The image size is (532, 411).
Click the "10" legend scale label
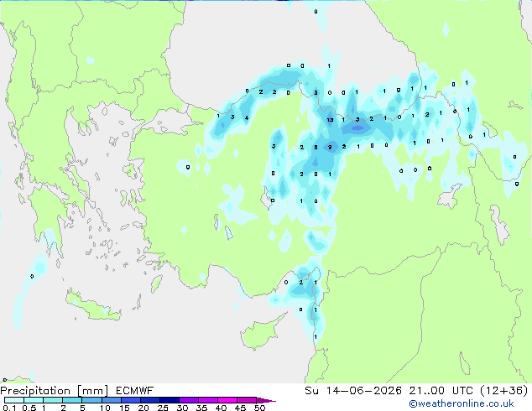pyautogui.click(x=105, y=408)
